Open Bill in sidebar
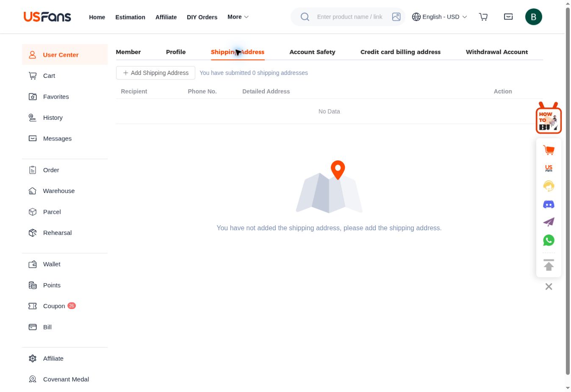 pyautogui.click(x=65, y=327)
